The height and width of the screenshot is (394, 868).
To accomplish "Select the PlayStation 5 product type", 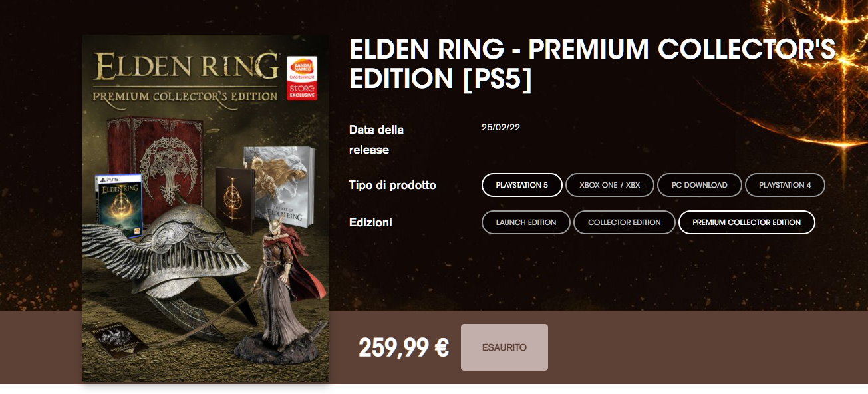I will (x=522, y=185).
